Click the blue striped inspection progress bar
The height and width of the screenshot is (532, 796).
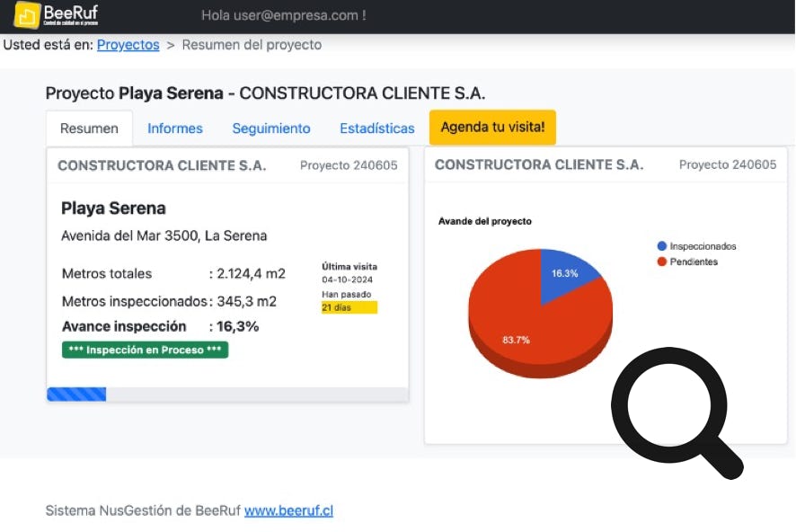[x=76, y=394]
